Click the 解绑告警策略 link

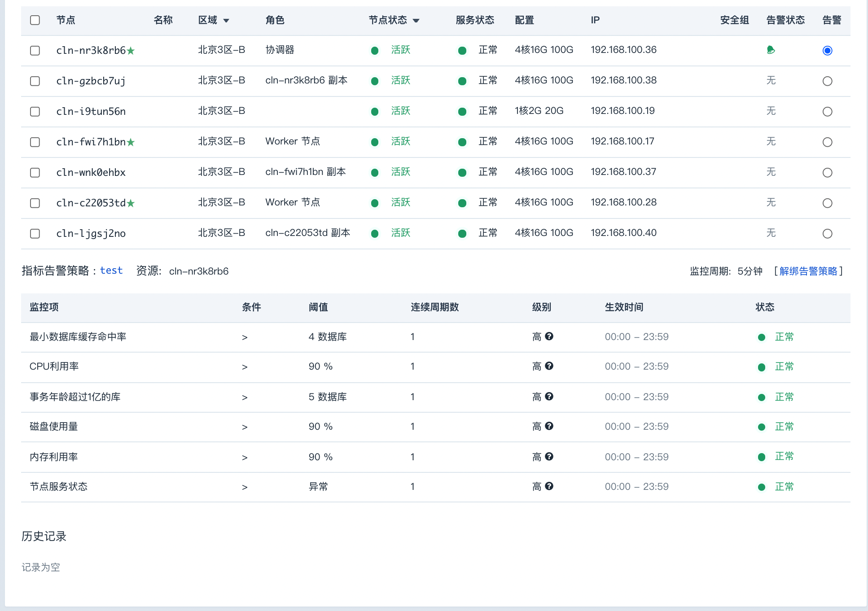point(808,271)
